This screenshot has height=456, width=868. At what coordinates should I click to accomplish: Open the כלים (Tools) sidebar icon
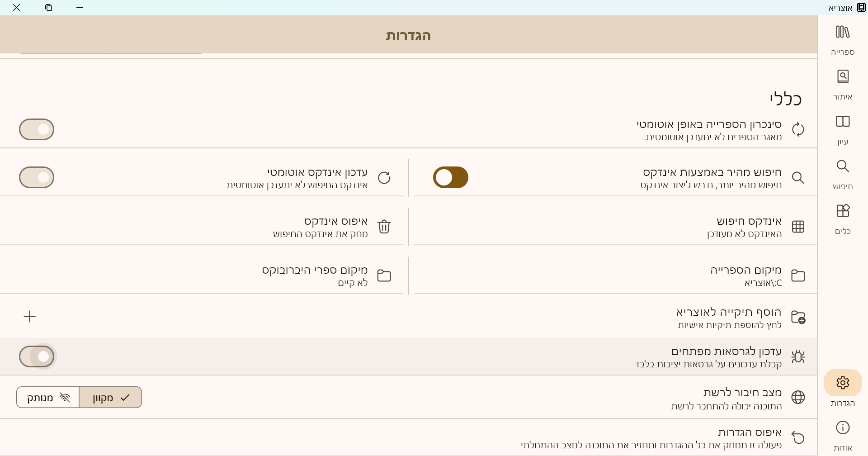(842, 217)
